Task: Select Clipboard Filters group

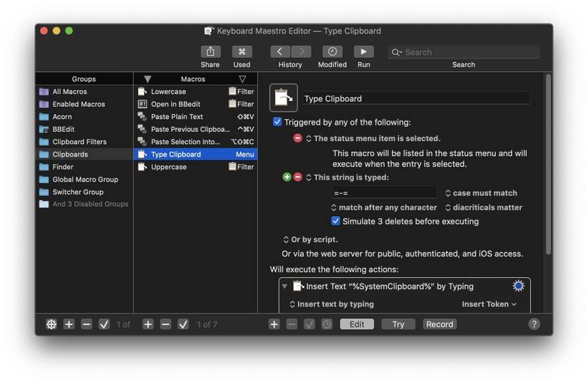Action: (x=84, y=142)
